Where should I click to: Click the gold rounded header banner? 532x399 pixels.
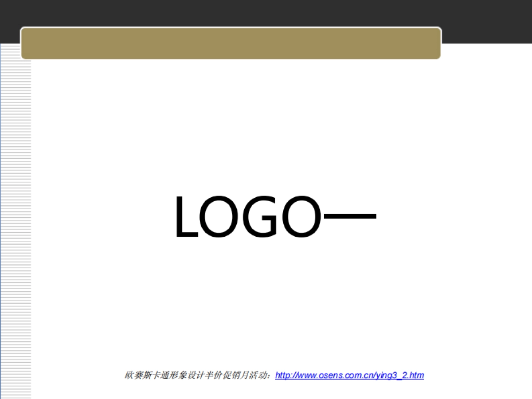pos(231,43)
